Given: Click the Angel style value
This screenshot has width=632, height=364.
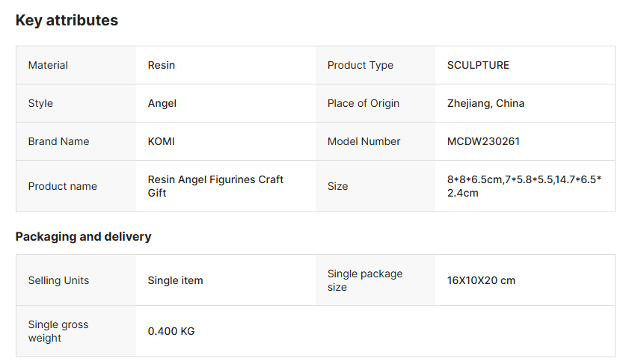Looking at the screenshot, I should pyautogui.click(x=162, y=103).
